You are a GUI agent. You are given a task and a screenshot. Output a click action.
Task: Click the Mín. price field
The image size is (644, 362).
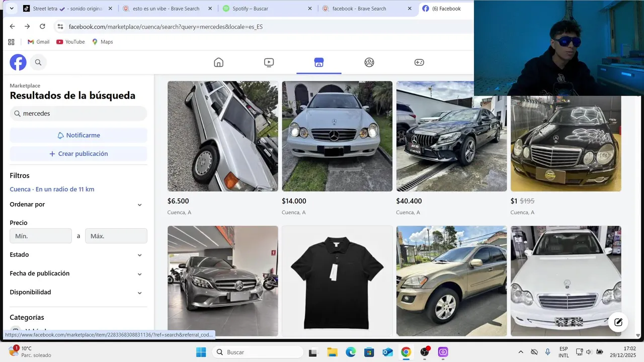41,236
